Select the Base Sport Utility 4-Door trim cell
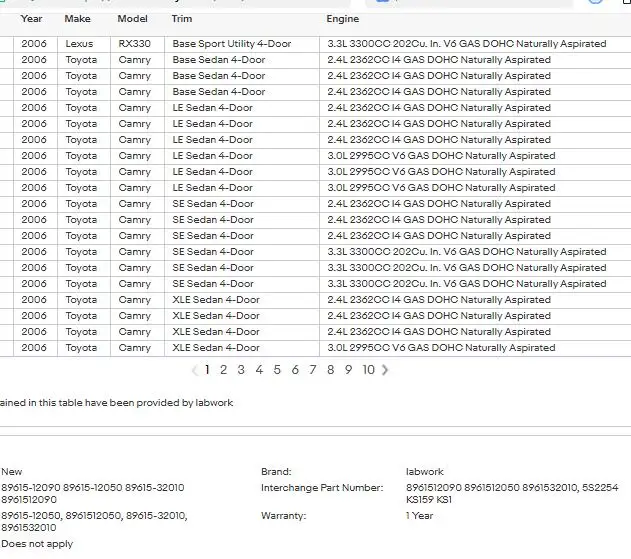This screenshot has height=559, width=631. click(x=242, y=44)
